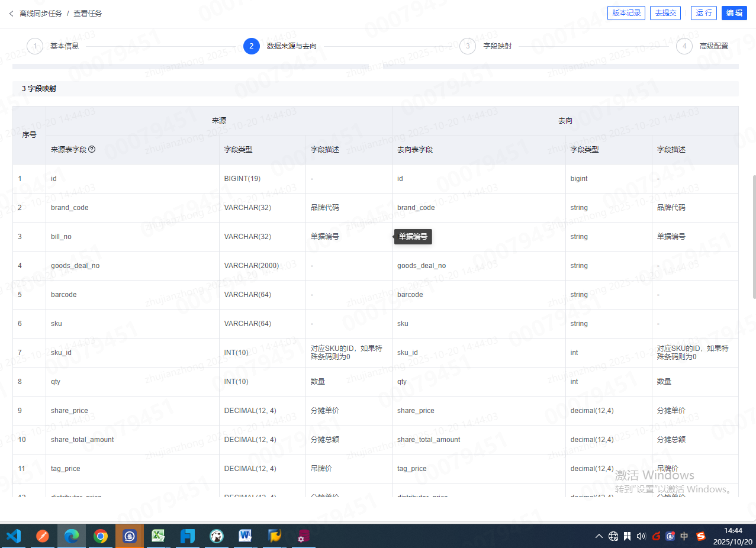Open Visual Studio Code from the taskbar
The image size is (756, 548).
14,536
